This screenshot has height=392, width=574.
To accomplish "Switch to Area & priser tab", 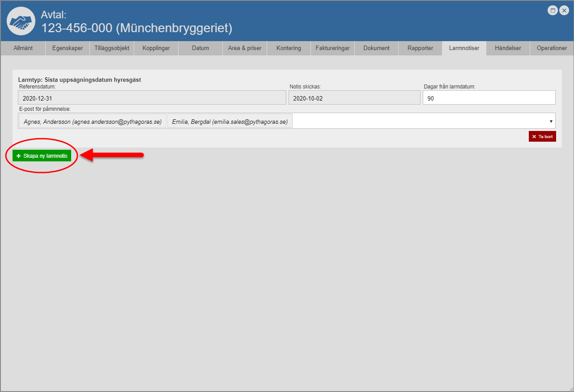I will click(245, 48).
